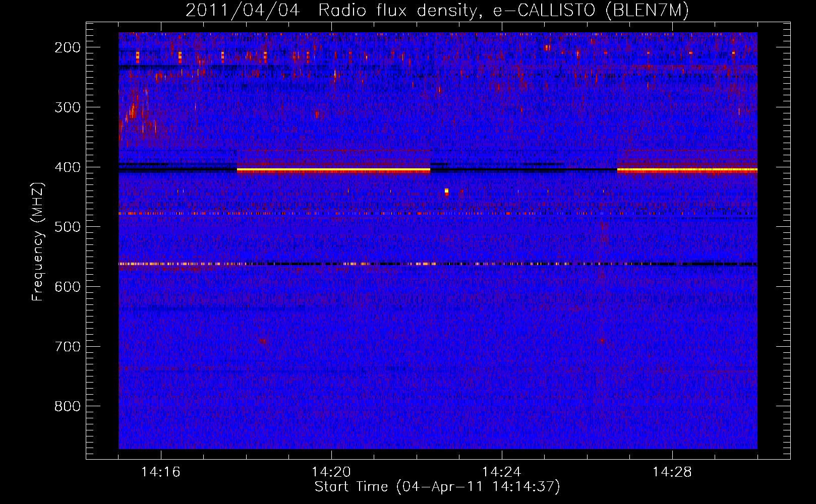816x504 pixels.
Task: Click the 200 frequency tick label
Action: coord(67,47)
